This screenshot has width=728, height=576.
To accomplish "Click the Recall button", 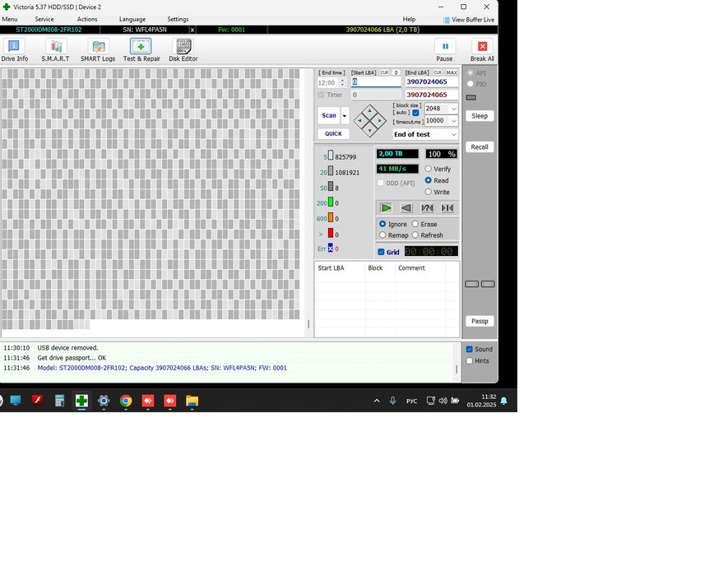I will coord(480,147).
